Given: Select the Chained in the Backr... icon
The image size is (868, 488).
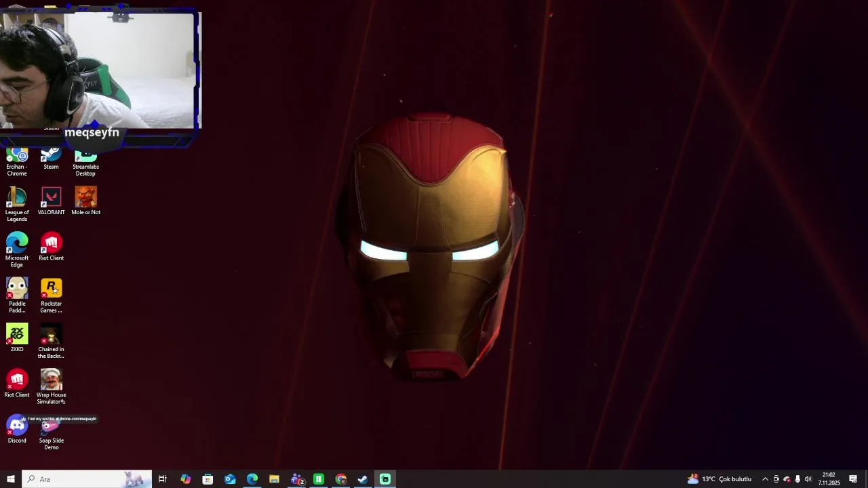Looking at the screenshot, I should tap(51, 341).
